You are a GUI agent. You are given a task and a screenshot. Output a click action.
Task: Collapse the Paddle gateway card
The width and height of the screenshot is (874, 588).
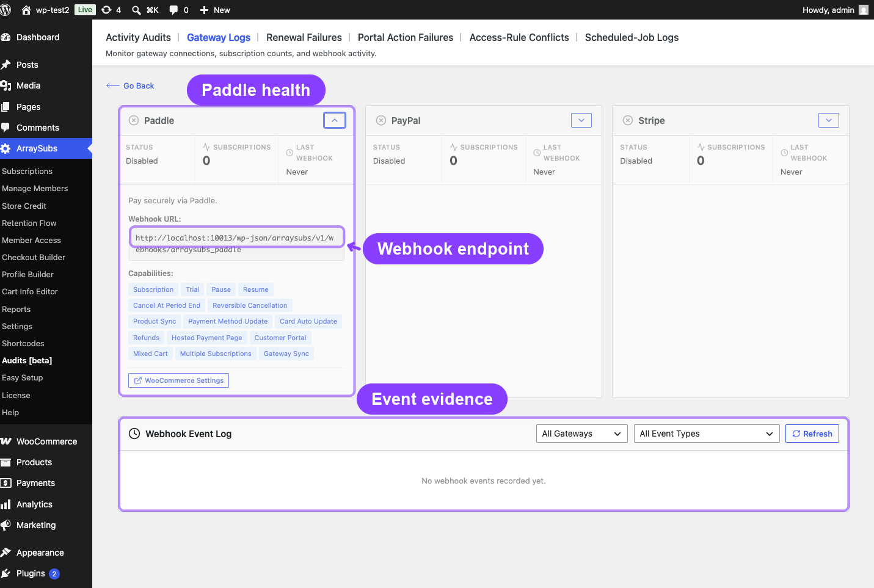pyautogui.click(x=335, y=120)
